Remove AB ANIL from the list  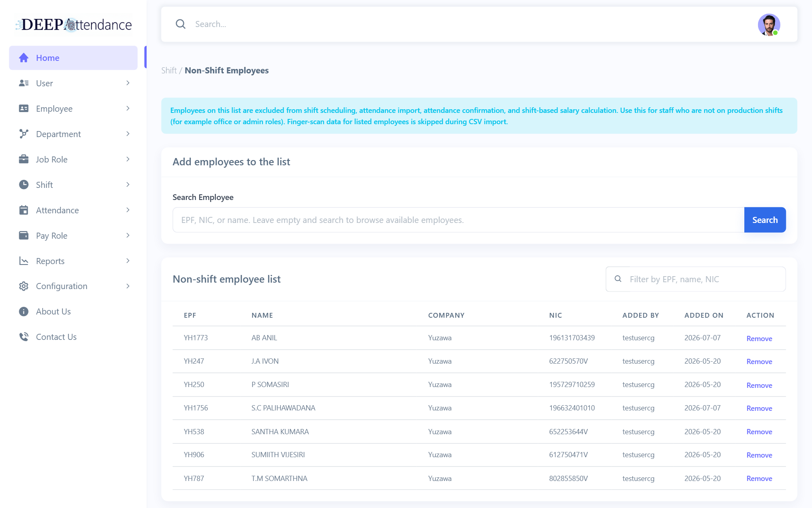(759, 338)
